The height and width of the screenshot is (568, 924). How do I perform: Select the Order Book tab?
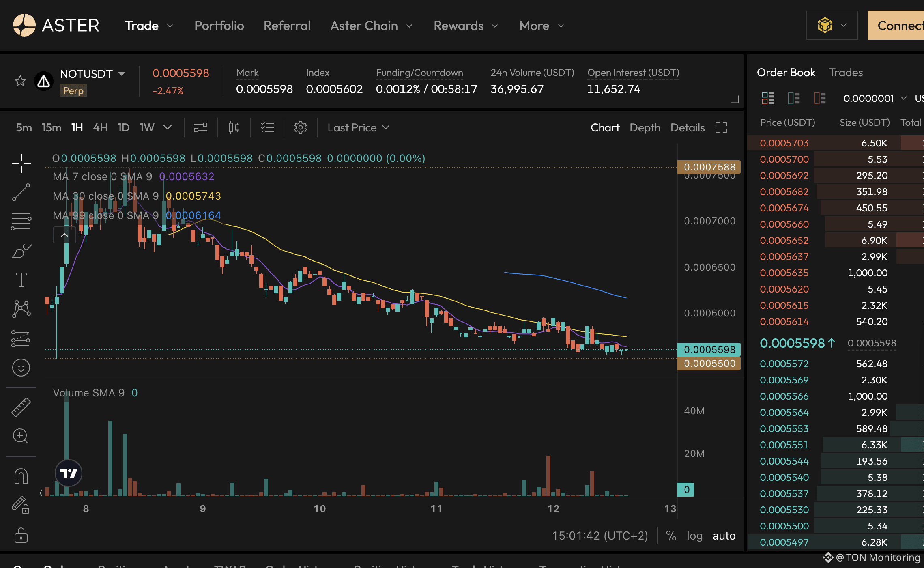pyautogui.click(x=786, y=73)
